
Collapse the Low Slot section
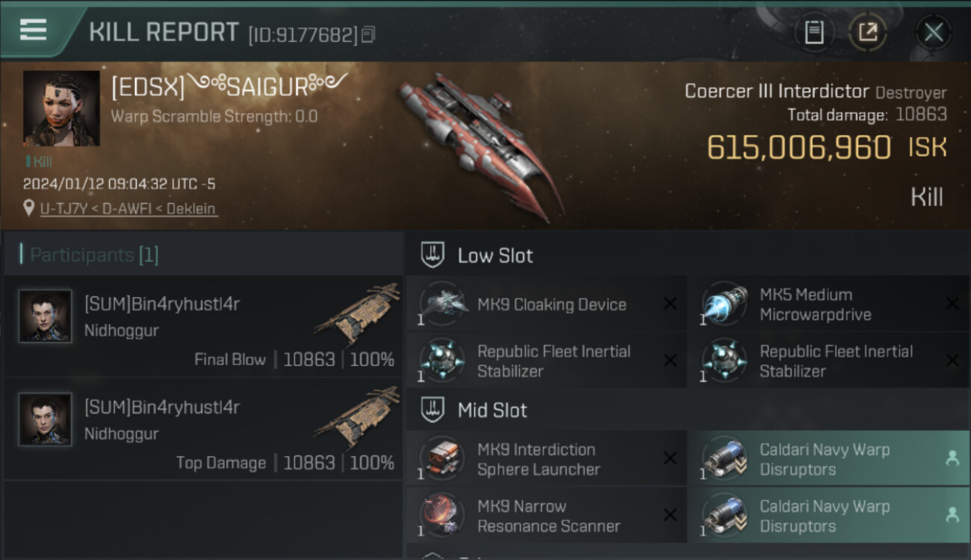click(x=434, y=255)
